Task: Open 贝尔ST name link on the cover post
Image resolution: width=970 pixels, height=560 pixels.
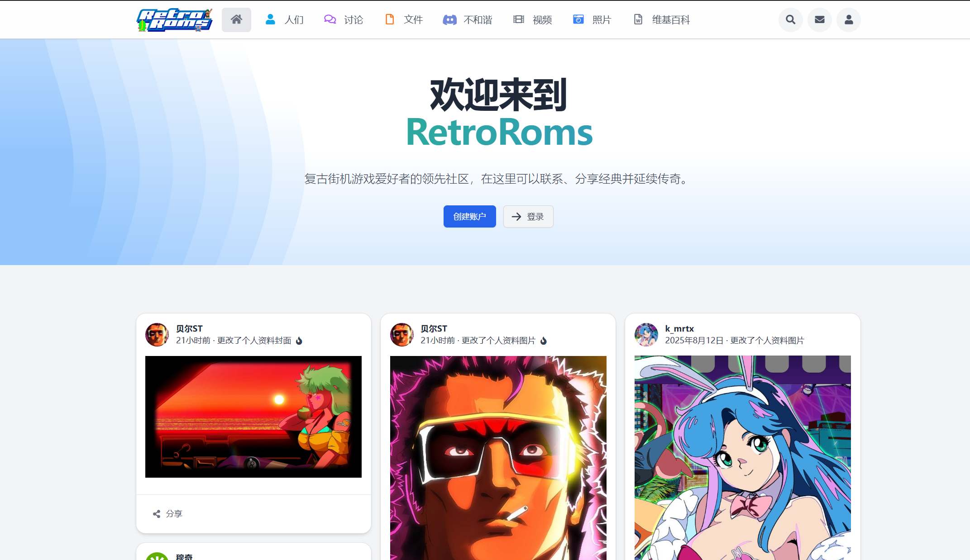Action: pyautogui.click(x=189, y=329)
